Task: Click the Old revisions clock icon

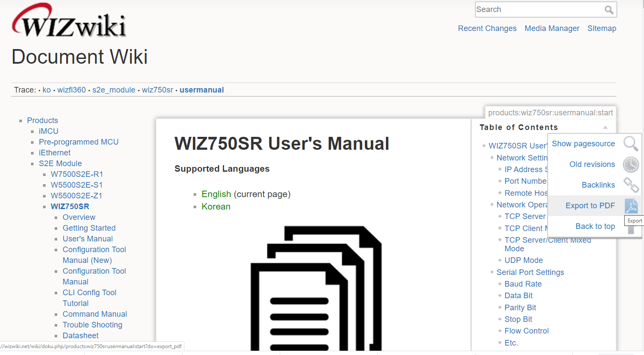Action: pos(631,164)
